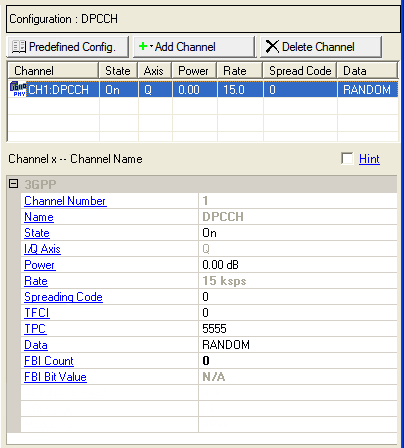404x448 pixels.
Task: Sort by the Power column header
Action: (x=194, y=71)
